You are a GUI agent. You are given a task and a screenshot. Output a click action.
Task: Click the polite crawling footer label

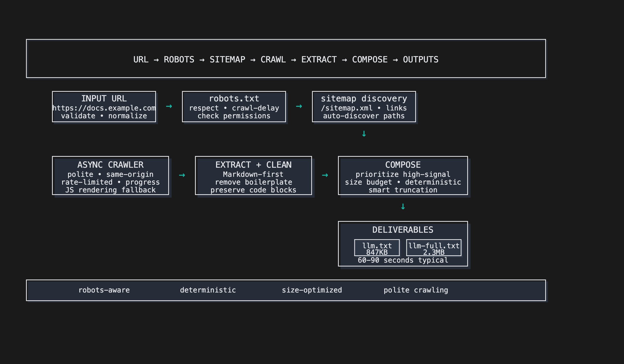(416, 290)
